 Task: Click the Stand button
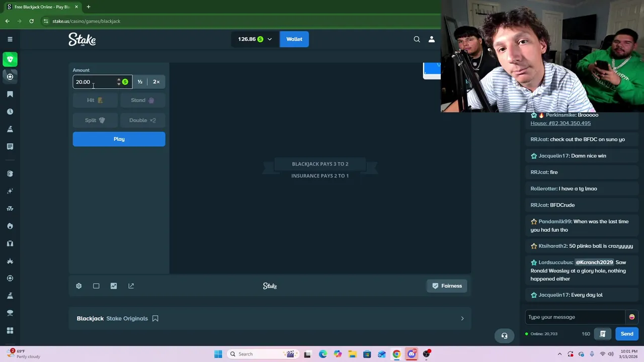point(142,100)
